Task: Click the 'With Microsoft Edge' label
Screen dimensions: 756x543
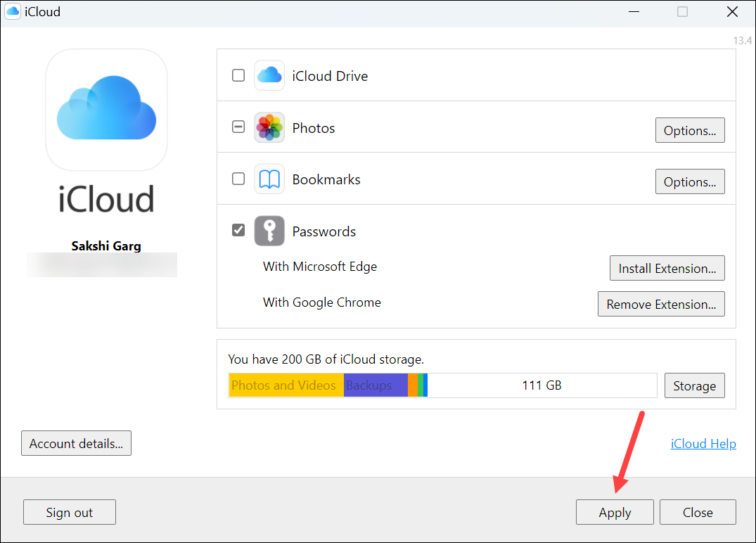Action: click(x=320, y=267)
